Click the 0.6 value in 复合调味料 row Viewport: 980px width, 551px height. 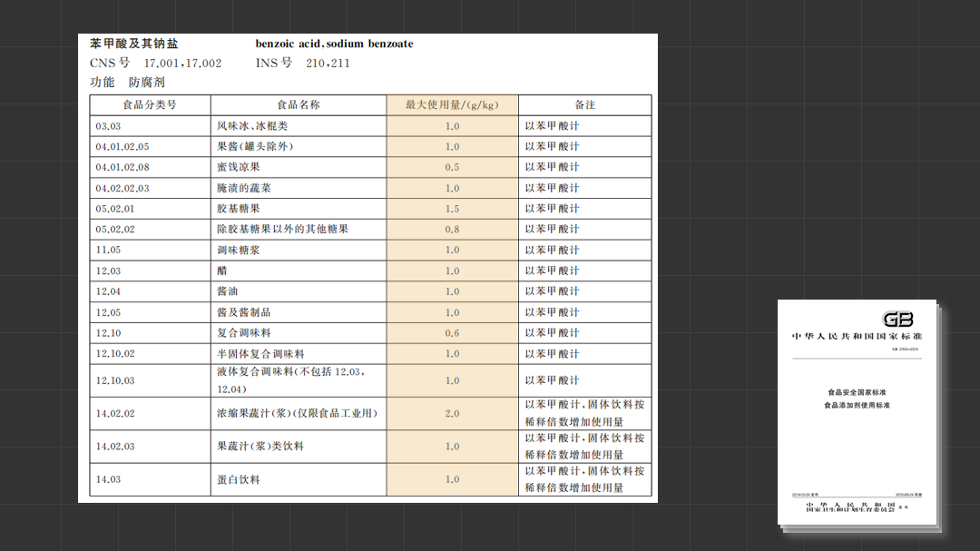(x=452, y=333)
